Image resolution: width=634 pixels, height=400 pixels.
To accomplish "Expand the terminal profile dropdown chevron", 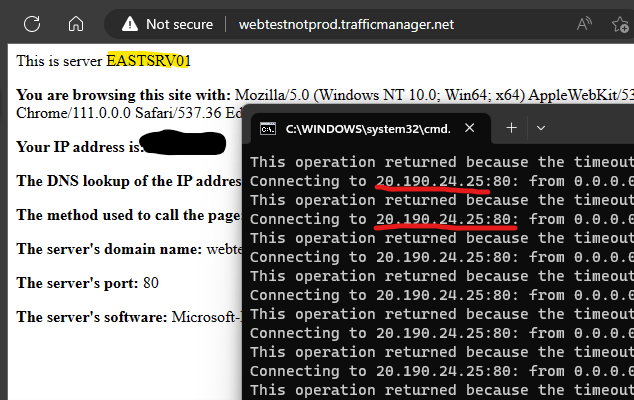I will coord(541,128).
